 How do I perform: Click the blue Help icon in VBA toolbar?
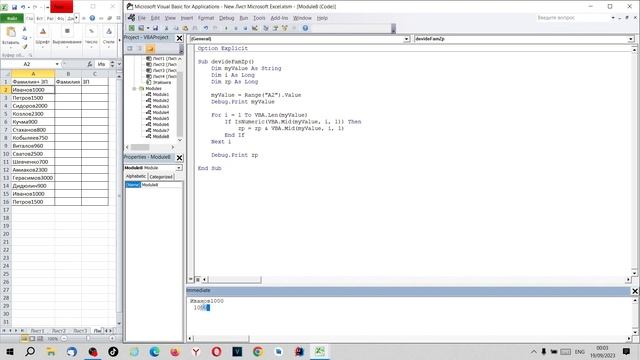click(x=305, y=28)
